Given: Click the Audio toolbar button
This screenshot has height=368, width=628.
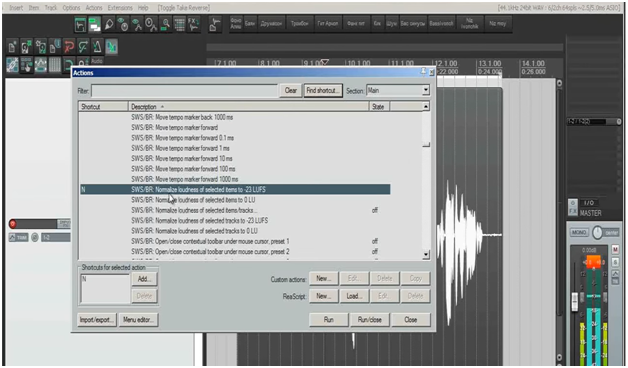Looking at the screenshot, I should click(97, 61).
